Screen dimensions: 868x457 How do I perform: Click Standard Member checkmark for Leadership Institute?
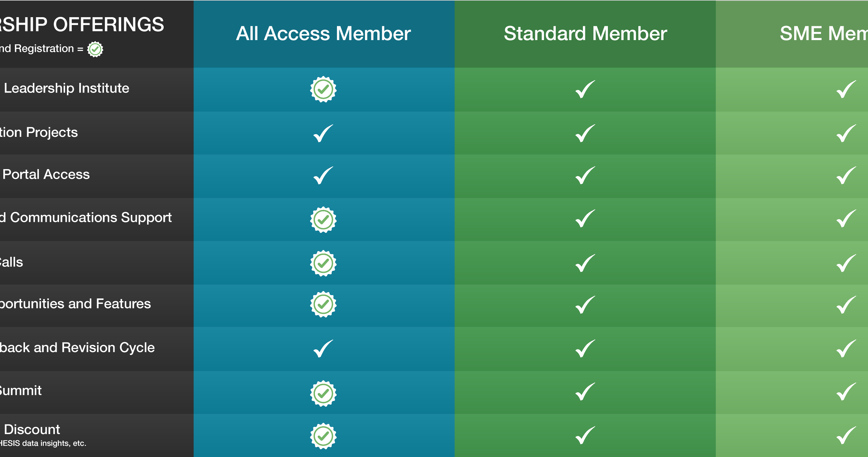pos(585,89)
